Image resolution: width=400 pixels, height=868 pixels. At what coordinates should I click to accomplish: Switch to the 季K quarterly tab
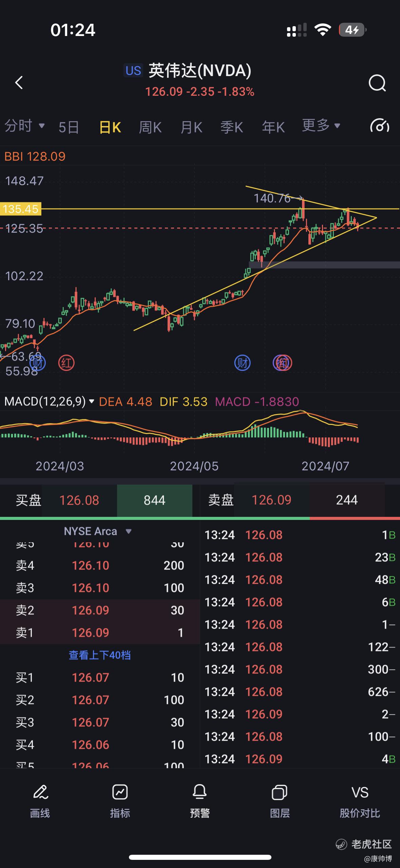point(232,127)
